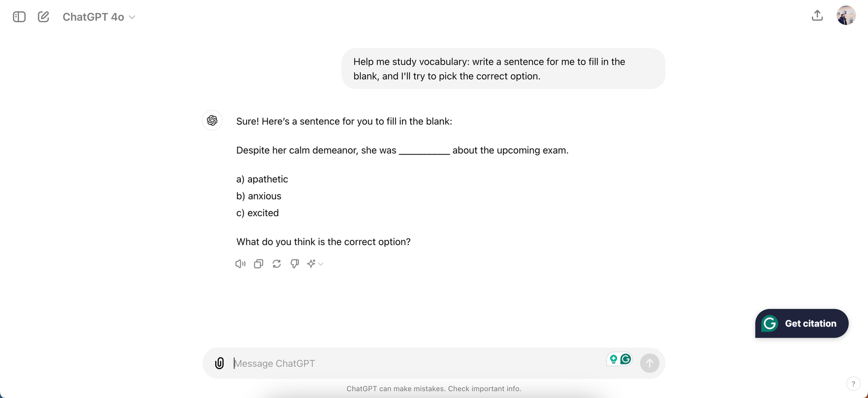
Task: Click the ChatGPT logo beside the response
Action: click(x=213, y=120)
